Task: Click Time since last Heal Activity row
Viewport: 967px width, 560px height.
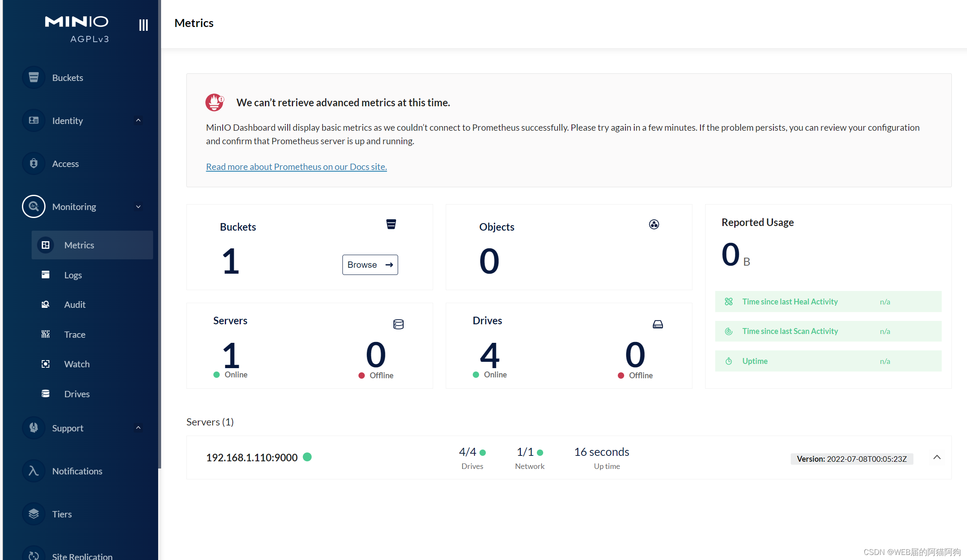Action: pyautogui.click(x=828, y=302)
